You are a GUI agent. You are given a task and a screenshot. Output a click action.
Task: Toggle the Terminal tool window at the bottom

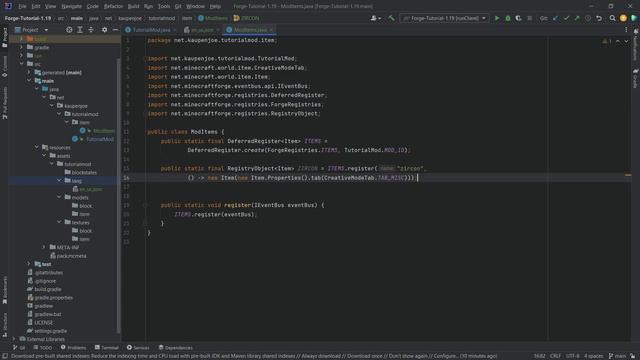point(106,348)
